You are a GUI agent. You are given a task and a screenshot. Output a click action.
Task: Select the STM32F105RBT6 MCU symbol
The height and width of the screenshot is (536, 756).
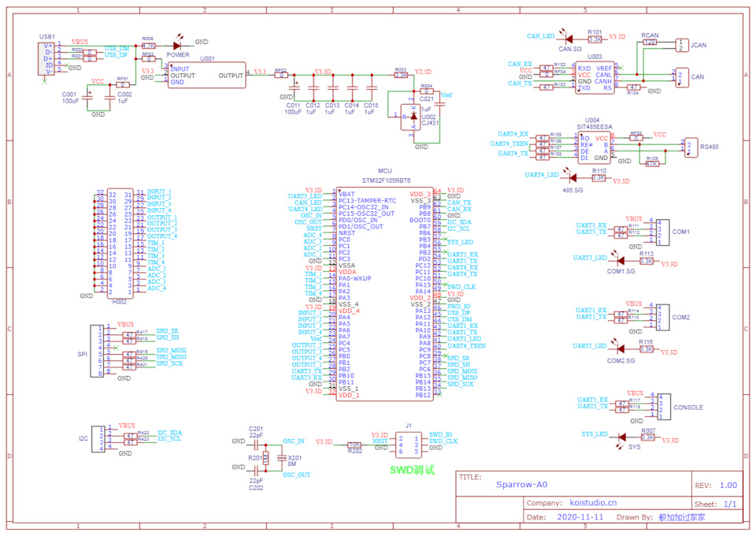tap(386, 292)
